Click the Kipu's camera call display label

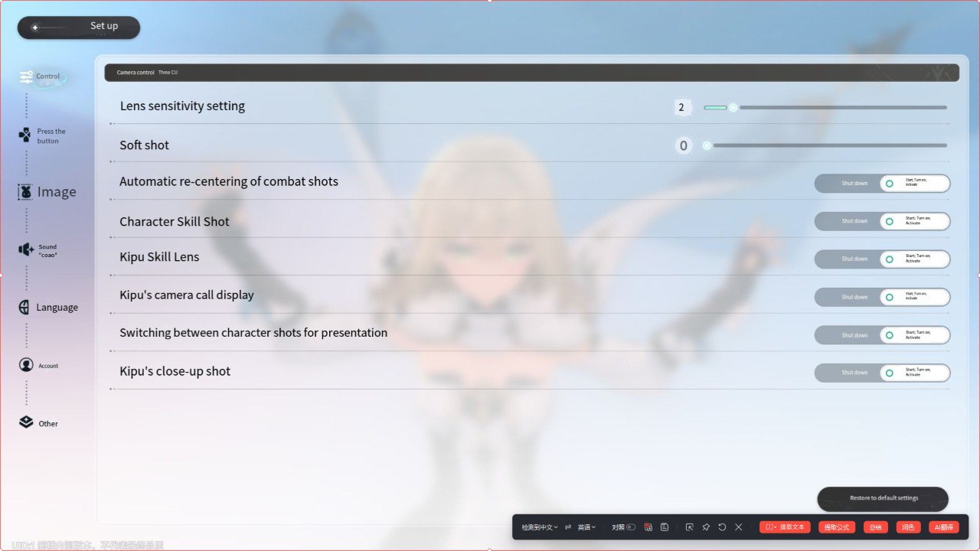click(x=187, y=295)
